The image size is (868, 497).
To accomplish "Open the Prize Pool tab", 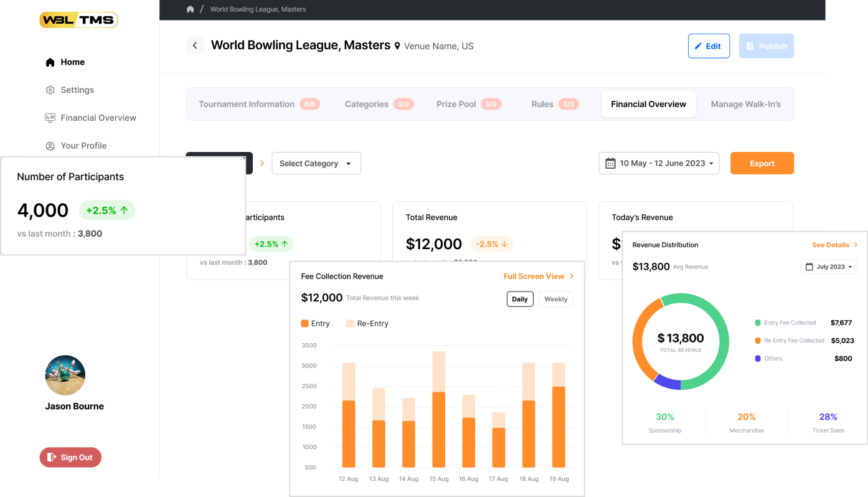I will coord(468,104).
